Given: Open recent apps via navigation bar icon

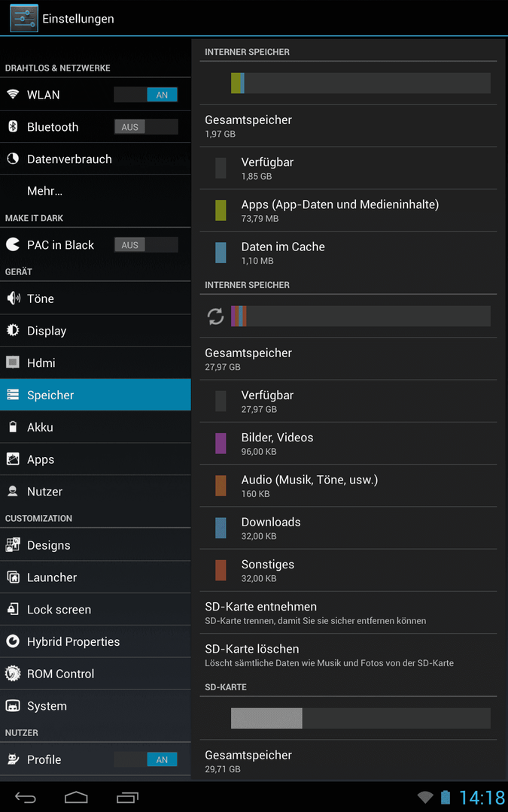Looking at the screenshot, I should coord(127,797).
